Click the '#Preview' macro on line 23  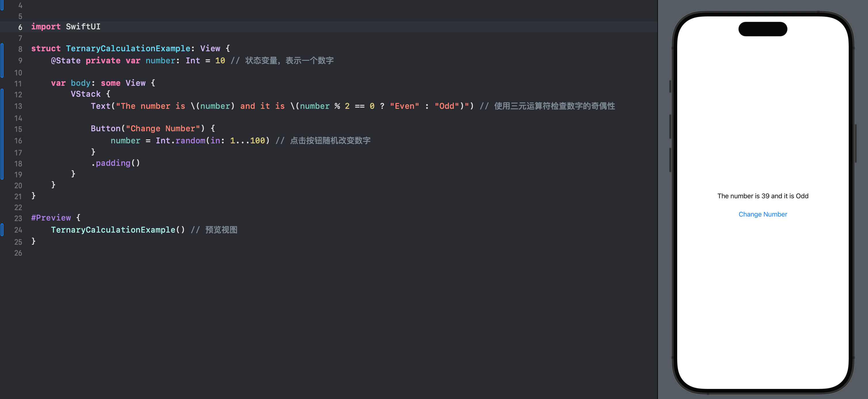pos(51,218)
